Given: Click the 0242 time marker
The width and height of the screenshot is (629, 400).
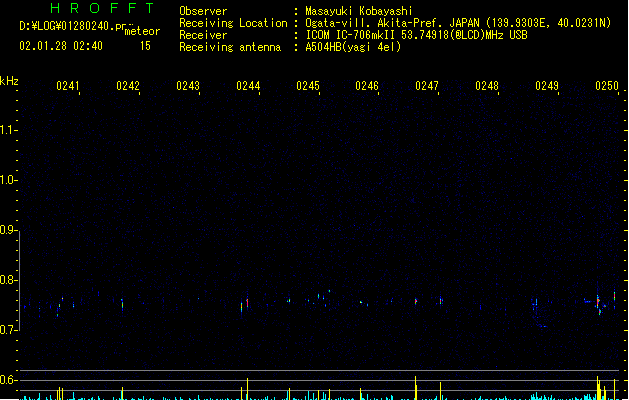Looking at the screenshot, I should [128, 86].
